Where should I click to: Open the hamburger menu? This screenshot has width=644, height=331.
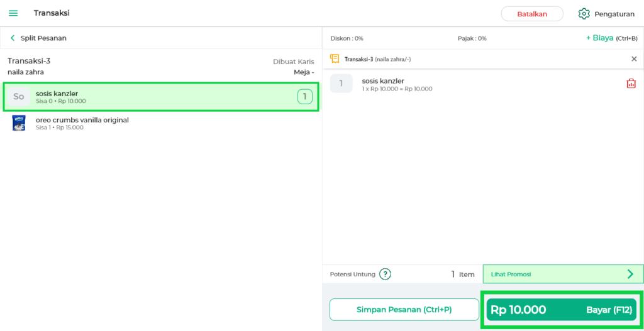point(13,13)
